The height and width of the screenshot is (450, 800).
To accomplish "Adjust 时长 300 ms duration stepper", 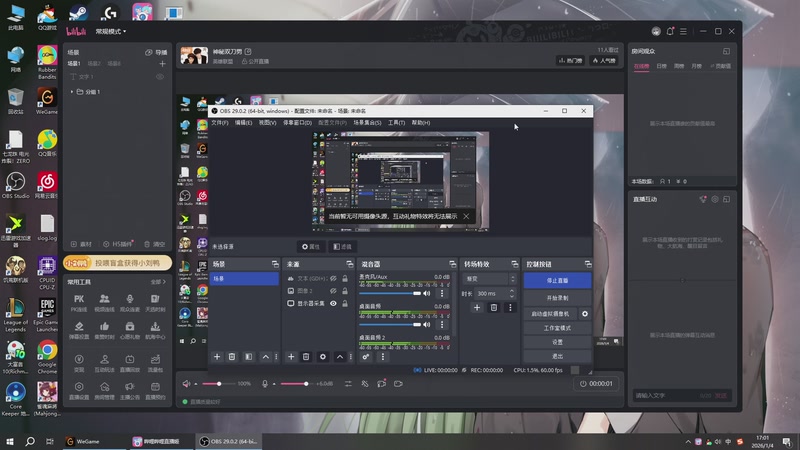I will click(512, 293).
